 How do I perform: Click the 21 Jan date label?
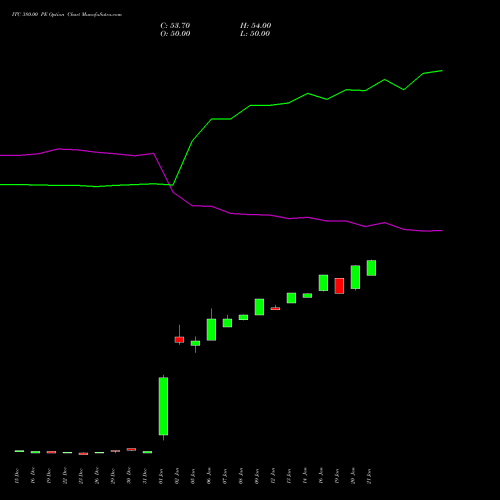click(369, 476)
